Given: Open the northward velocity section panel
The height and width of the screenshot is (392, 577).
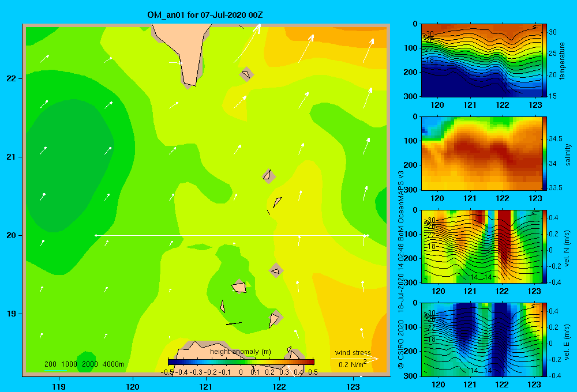Looking at the screenshot, I should (x=482, y=246).
